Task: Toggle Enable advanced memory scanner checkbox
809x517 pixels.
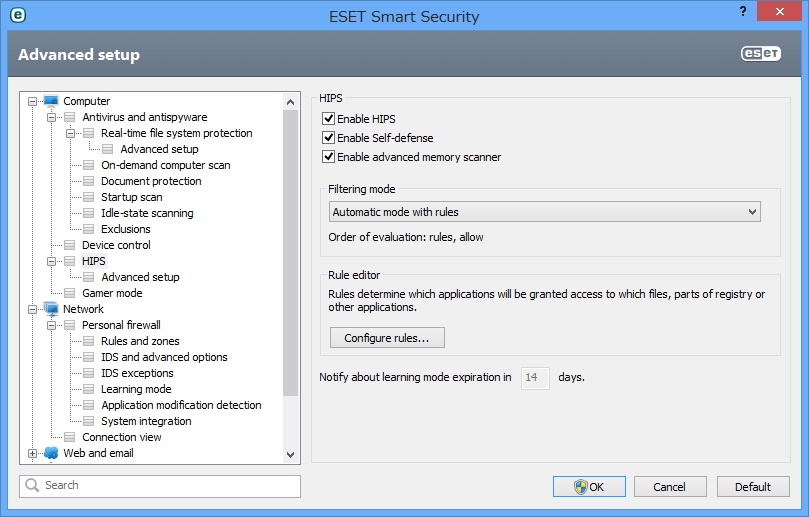Action: pos(328,156)
